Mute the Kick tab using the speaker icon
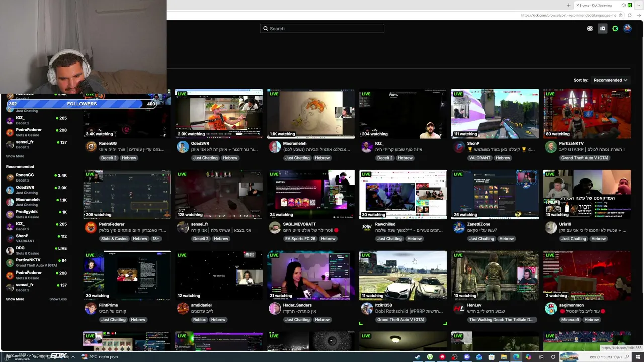Viewport: 644px width, 362px height. coord(623,5)
